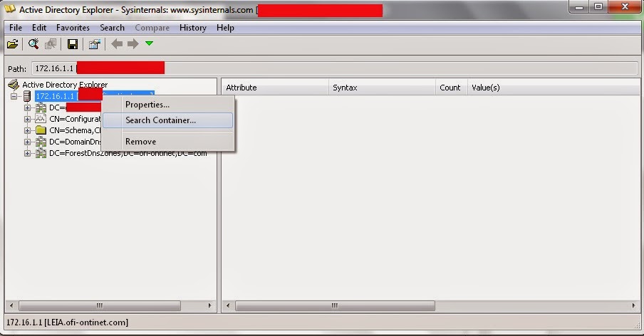Click the floppy disk save icon
This screenshot has width=644, height=336.
(x=72, y=44)
